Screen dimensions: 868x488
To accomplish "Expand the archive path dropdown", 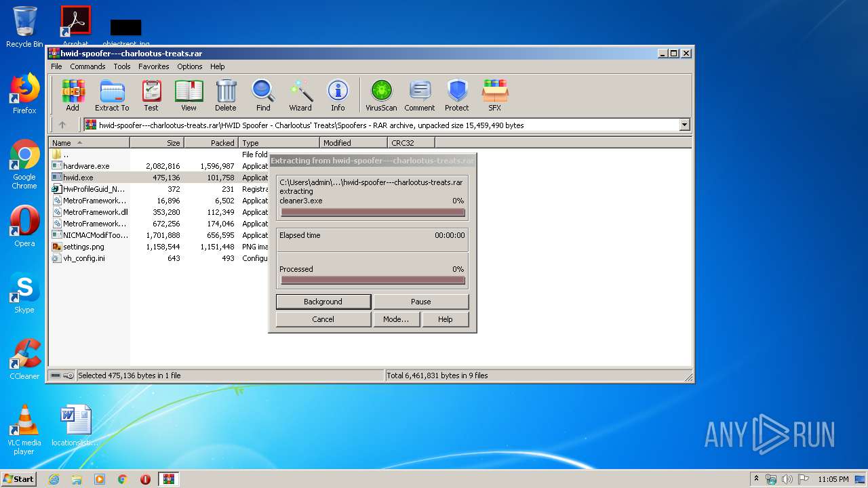I will pos(684,125).
